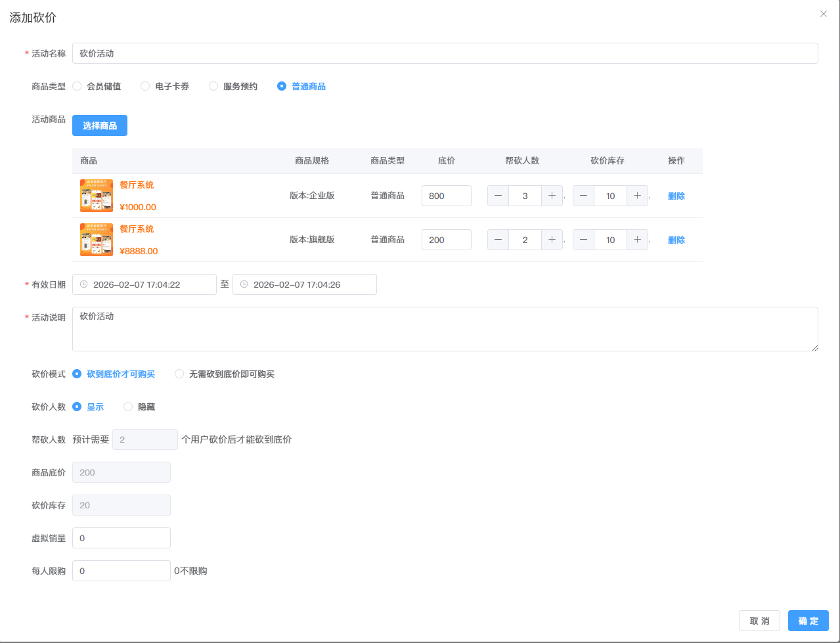This screenshot has height=643, width=840.
Task: Click 普通商品 type cell in 企业版 row
Action: click(387, 196)
